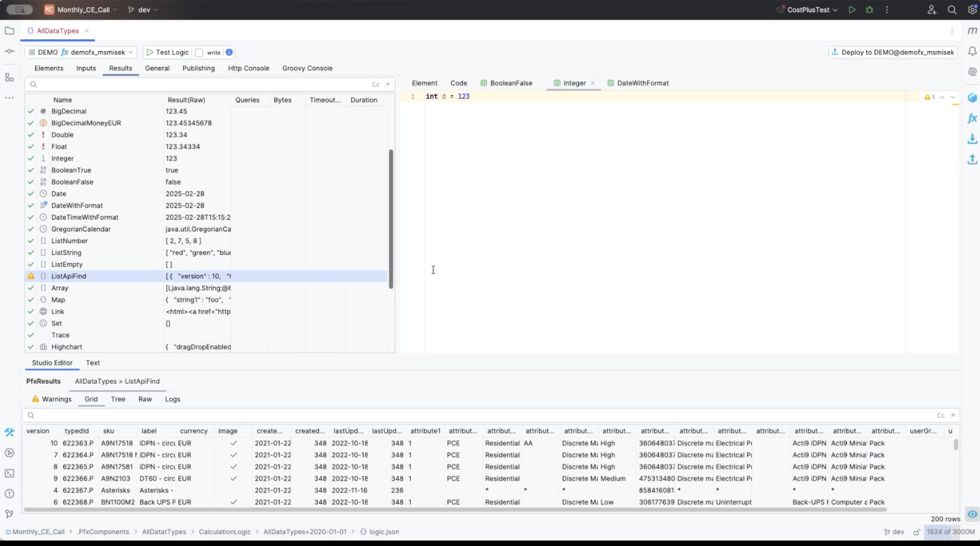The image size is (980, 546).
Task: Open the fx tool in right sidebar
Action: click(x=972, y=118)
